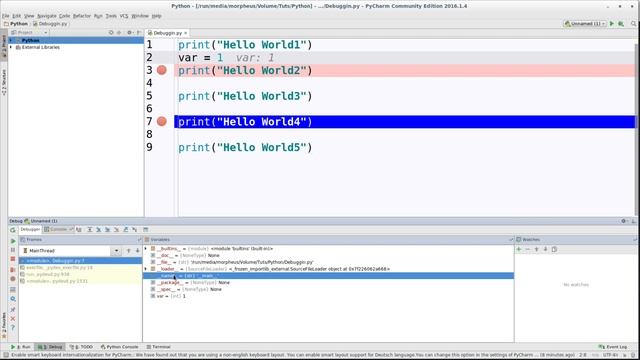Screen dimensions: 640x360
Task: Open the Run menu
Action: [x=98, y=16]
